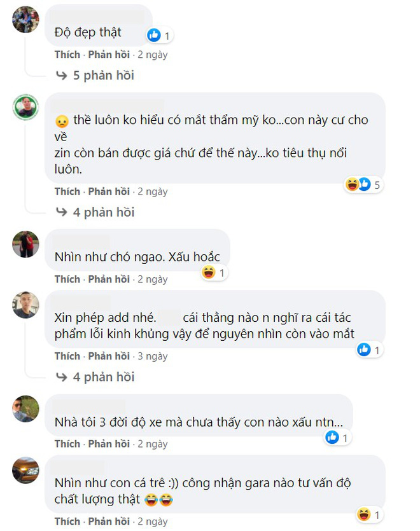Open avatar of 'Nhìn như con cá trê' commenter
This screenshot has height=531, width=420.
click(x=25, y=471)
